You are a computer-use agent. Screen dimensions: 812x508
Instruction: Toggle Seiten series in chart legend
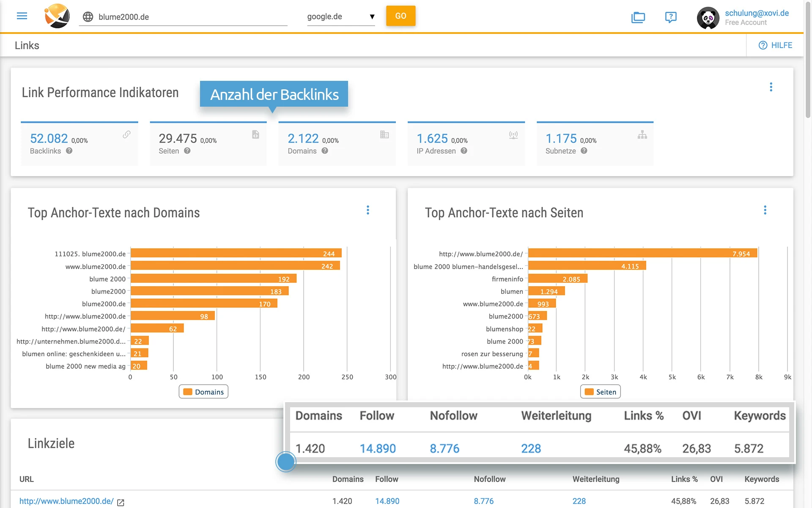(x=601, y=392)
